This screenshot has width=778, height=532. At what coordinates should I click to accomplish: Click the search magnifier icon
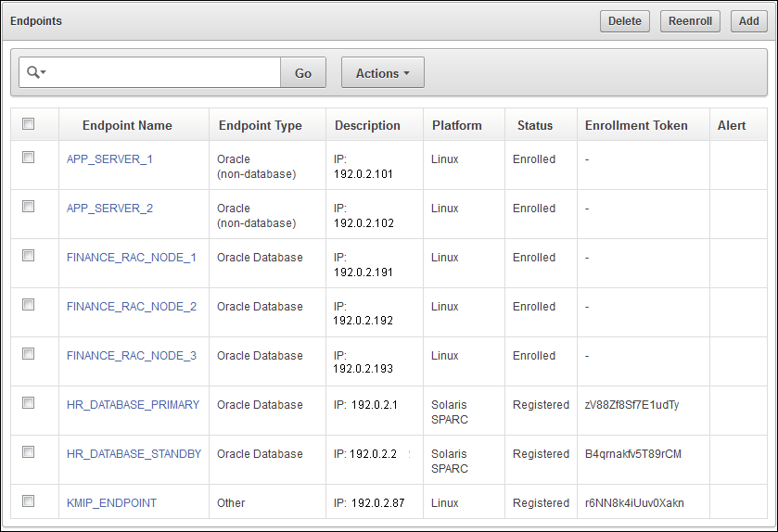36,72
